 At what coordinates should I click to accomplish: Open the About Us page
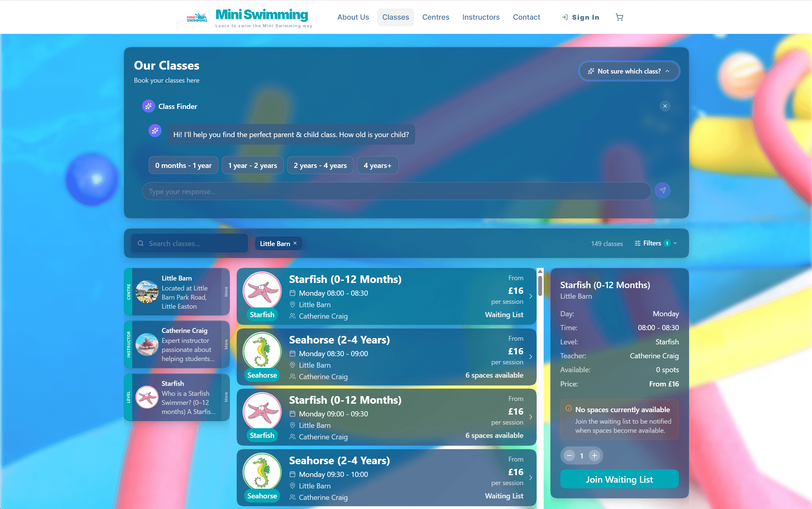[353, 17]
